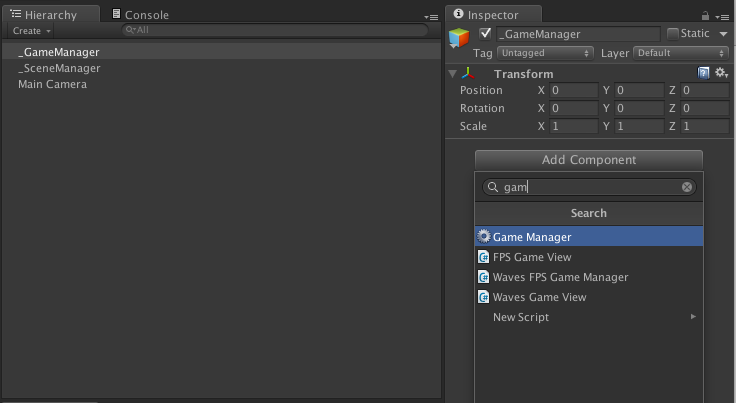Click the search magnifier in Add Component
This screenshot has height=403, width=736.
492,187
